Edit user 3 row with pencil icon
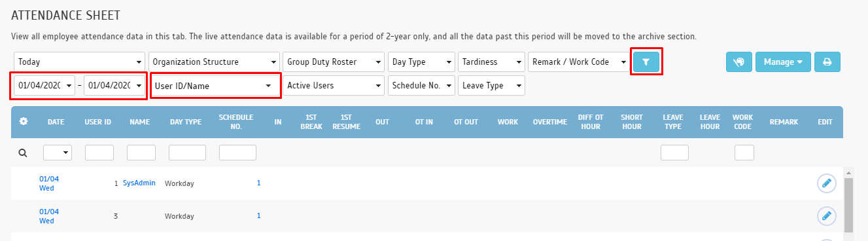Viewport: 868px width, 241px height. (827, 215)
